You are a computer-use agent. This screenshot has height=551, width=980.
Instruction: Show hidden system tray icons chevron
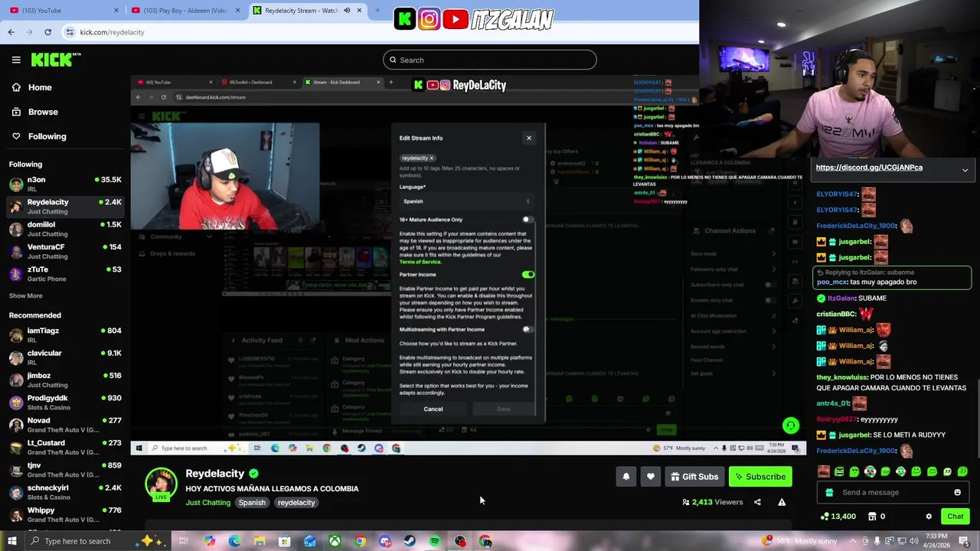(852, 541)
